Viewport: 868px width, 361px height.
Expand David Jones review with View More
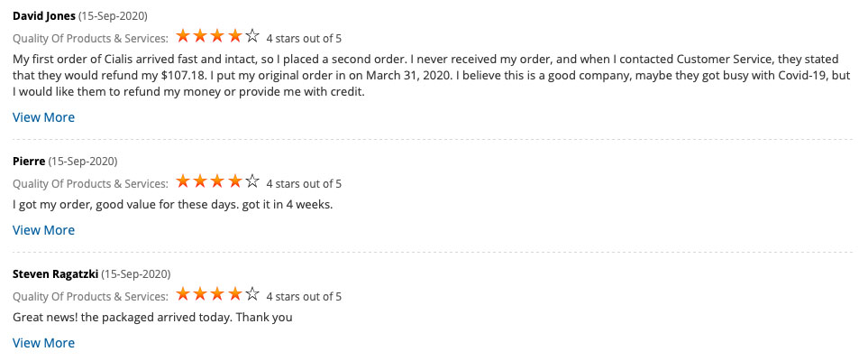coord(44,117)
